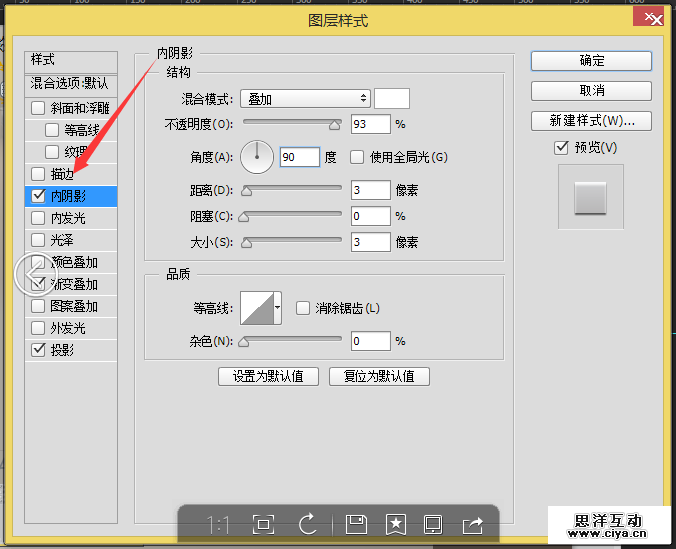The image size is (676, 549).
Task: Click the white shadow color swatch
Action: click(392, 99)
